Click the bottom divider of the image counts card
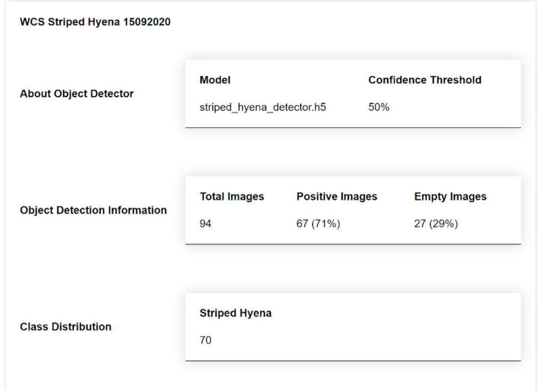The image size is (539, 392). (x=352, y=244)
